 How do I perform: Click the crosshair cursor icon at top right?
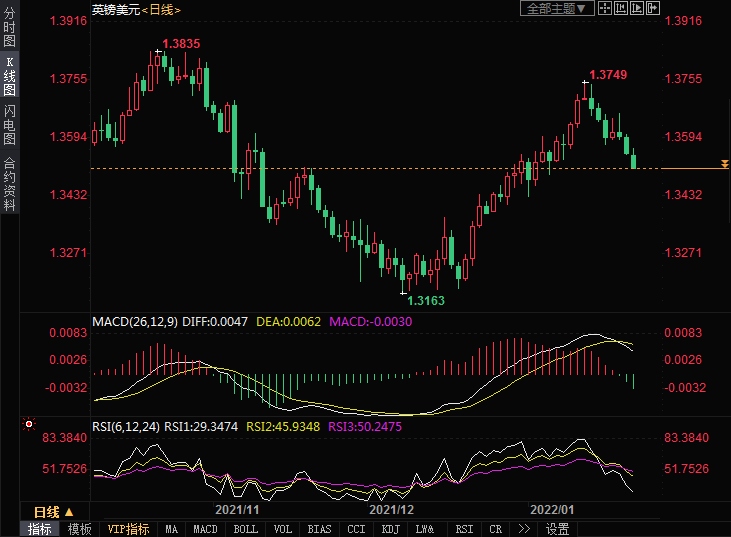tap(605, 8)
